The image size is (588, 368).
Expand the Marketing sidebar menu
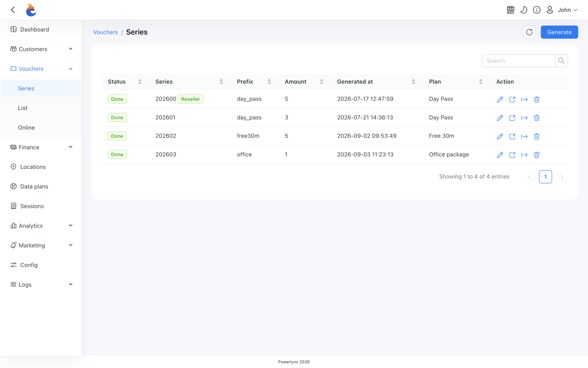41,245
